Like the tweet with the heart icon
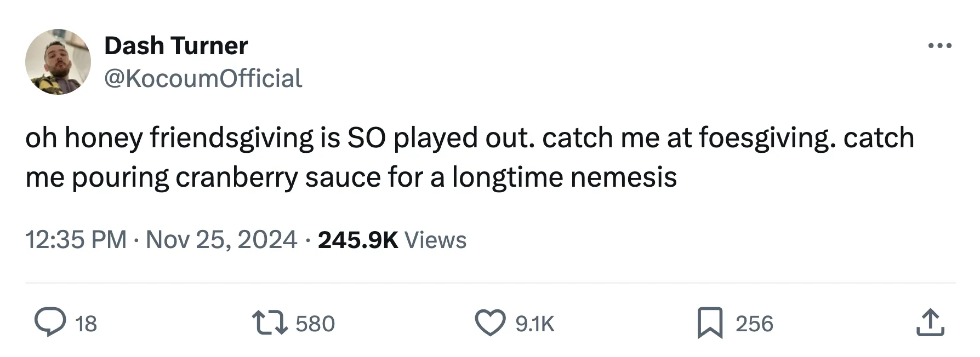The width and height of the screenshot is (980, 357). click(x=489, y=323)
